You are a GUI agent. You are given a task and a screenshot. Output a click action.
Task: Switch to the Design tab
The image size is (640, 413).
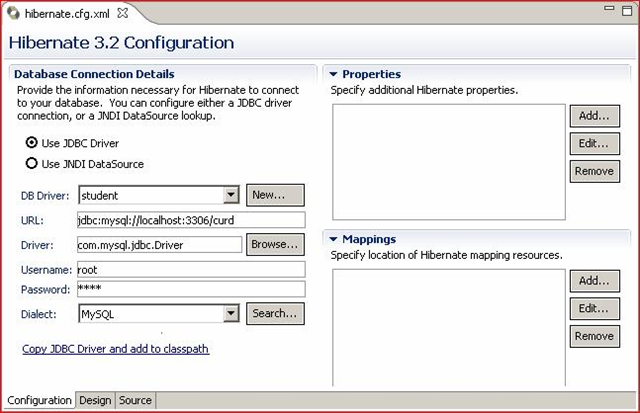(95, 400)
